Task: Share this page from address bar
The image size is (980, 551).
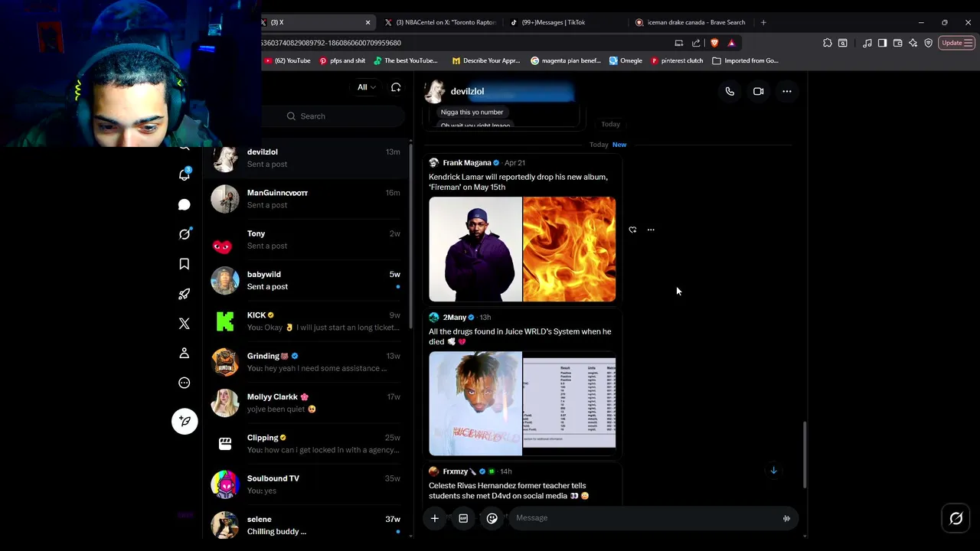Action: tap(696, 43)
